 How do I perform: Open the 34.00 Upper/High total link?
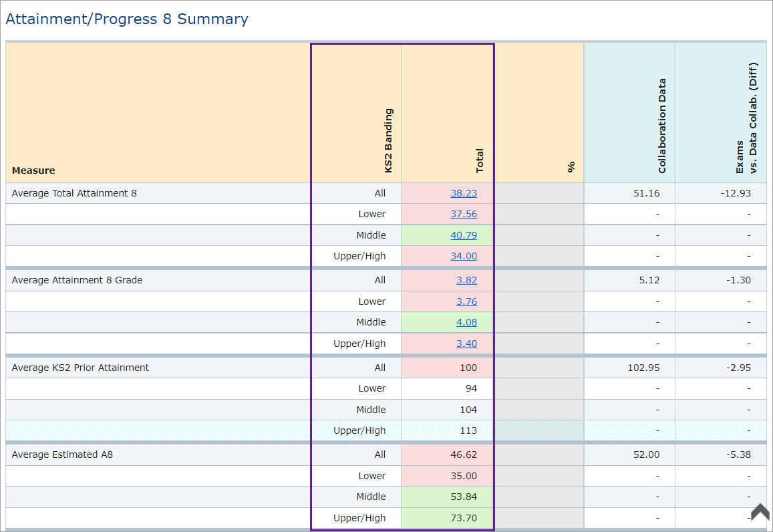click(x=463, y=256)
